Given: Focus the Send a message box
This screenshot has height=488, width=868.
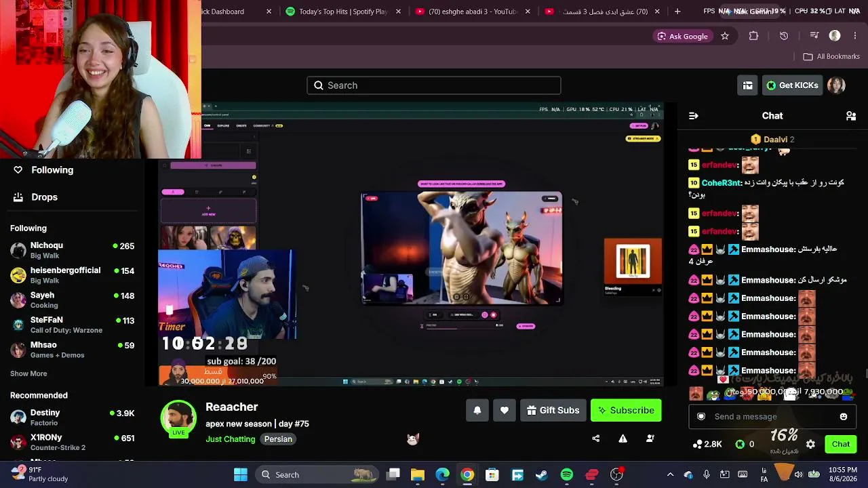Looking at the screenshot, I should (772, 416).
